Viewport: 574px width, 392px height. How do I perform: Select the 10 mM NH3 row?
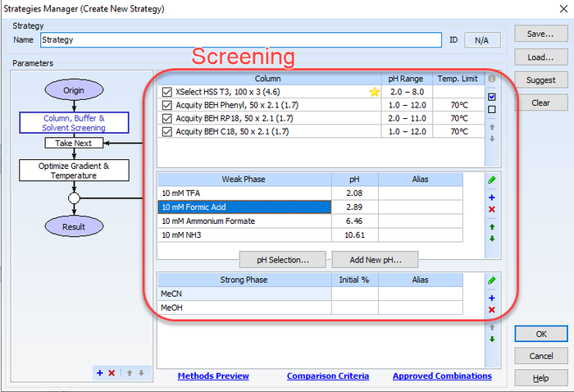311,235
